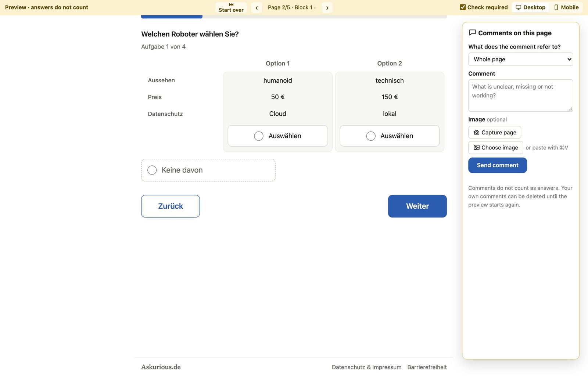This screenshot has width=588, height=378.
Task: Switch to Mobile preview mode
Action: (566, 7)
